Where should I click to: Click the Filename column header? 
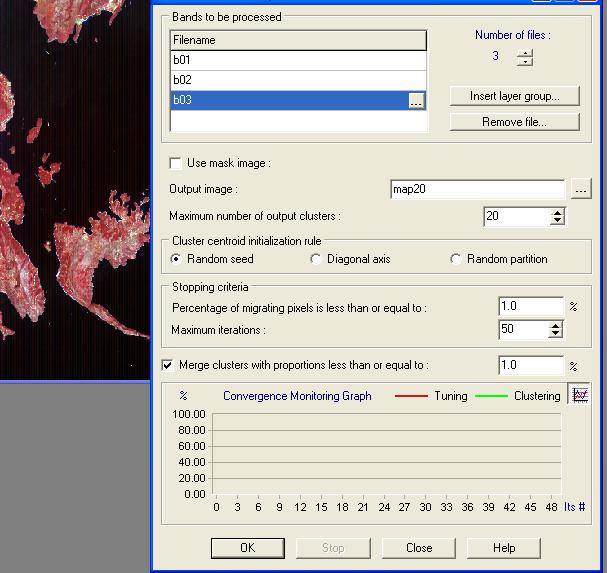[298, 40]
